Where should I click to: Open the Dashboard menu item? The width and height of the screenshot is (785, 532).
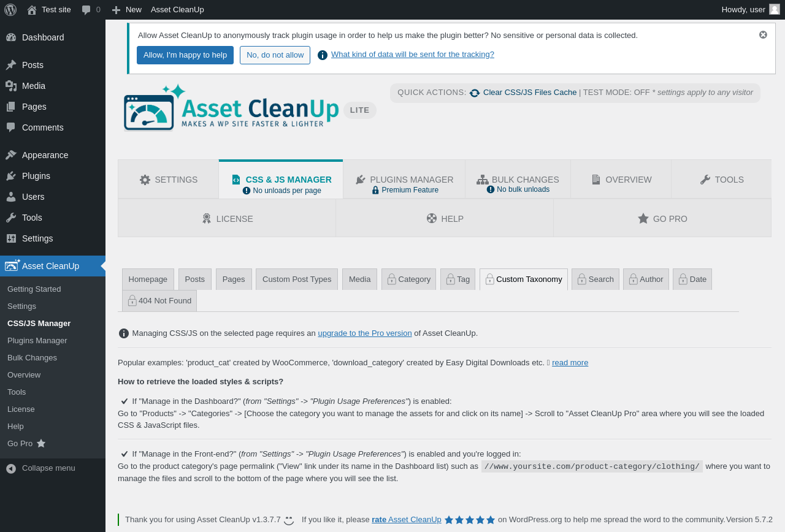(x=53, y=37)
